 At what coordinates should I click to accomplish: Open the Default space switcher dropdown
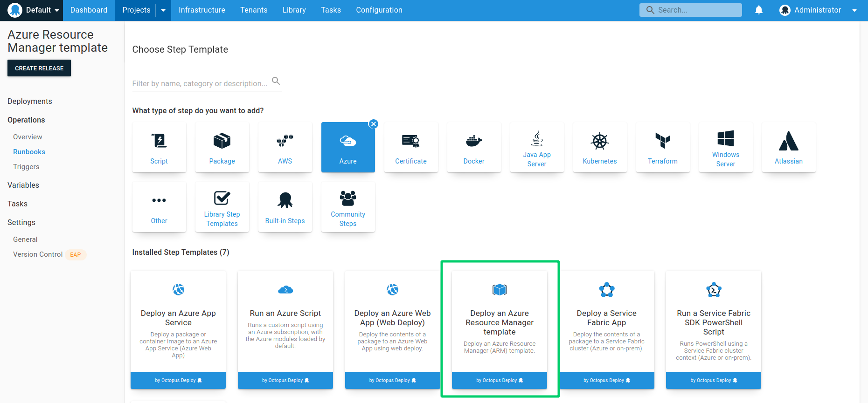[x=34, y=10]
